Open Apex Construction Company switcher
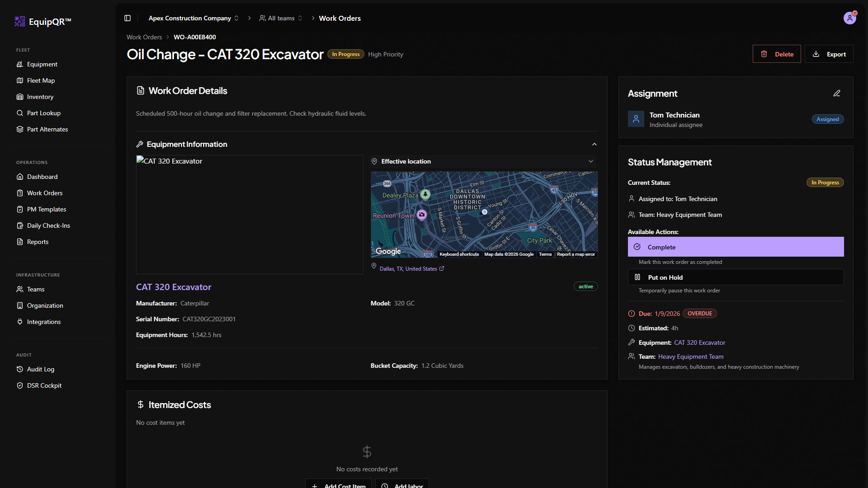 [193, 18]
